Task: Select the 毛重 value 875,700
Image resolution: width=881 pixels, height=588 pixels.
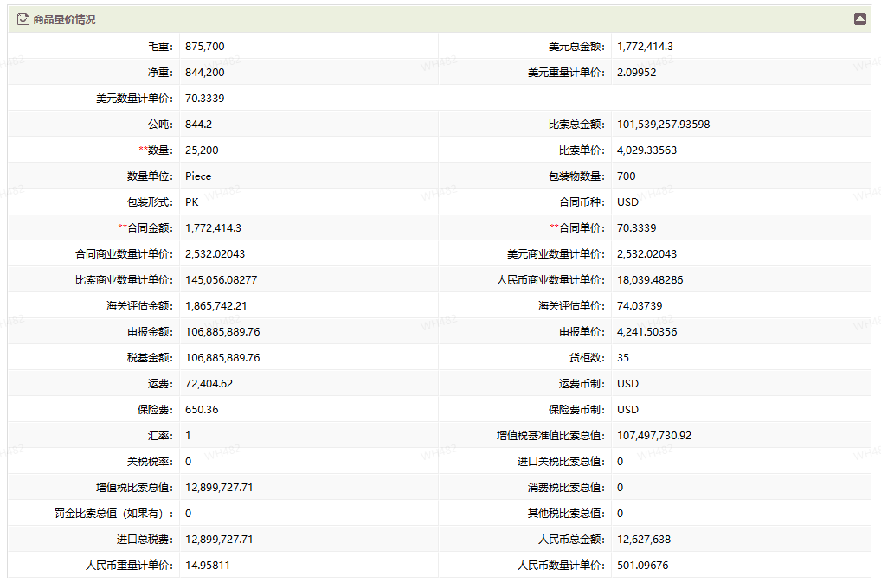Action: point(204,47)
